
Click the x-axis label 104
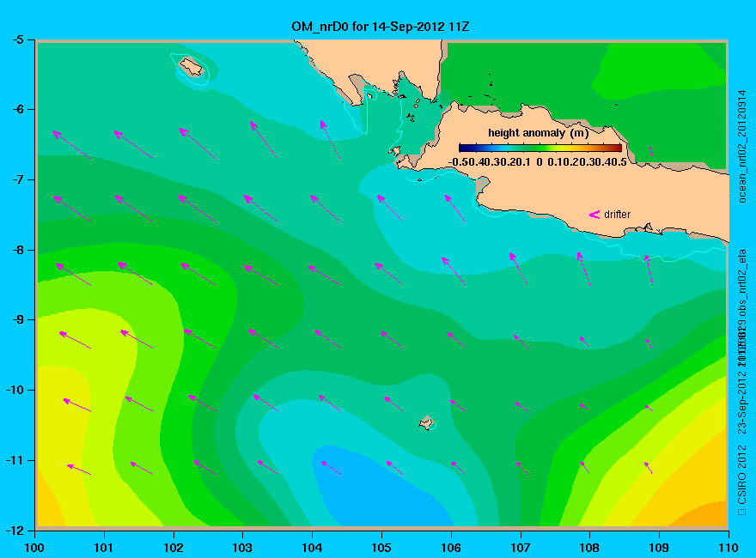312,548
